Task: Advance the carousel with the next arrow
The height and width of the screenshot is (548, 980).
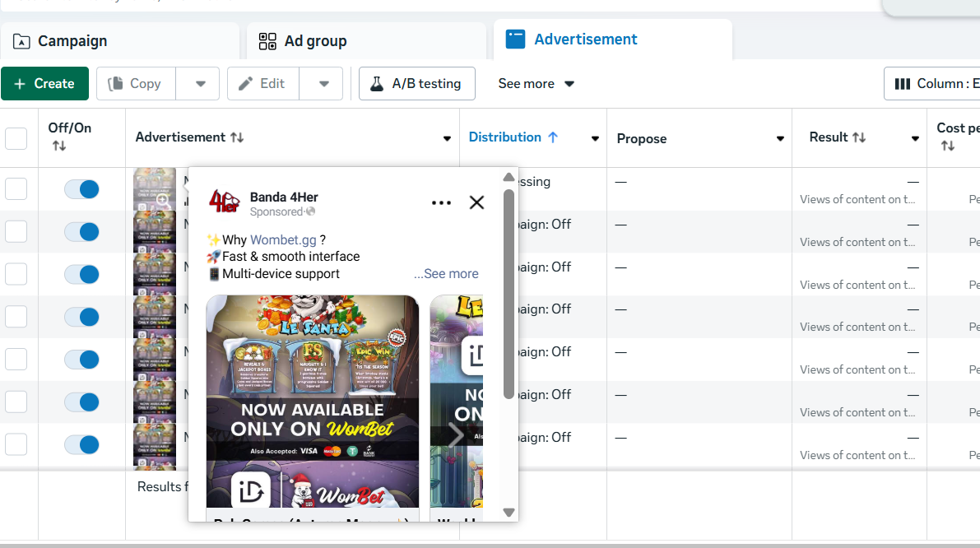Action: coord(456,435)
